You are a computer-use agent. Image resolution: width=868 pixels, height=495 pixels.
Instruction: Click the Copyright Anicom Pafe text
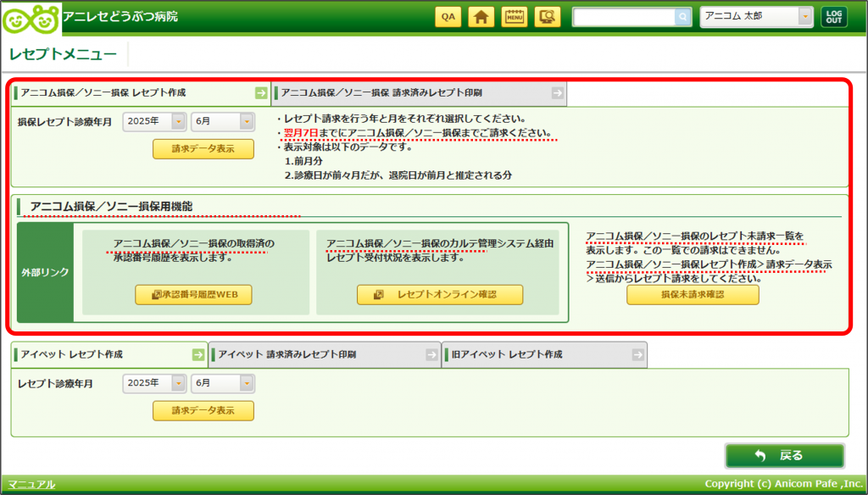(784, 484)
